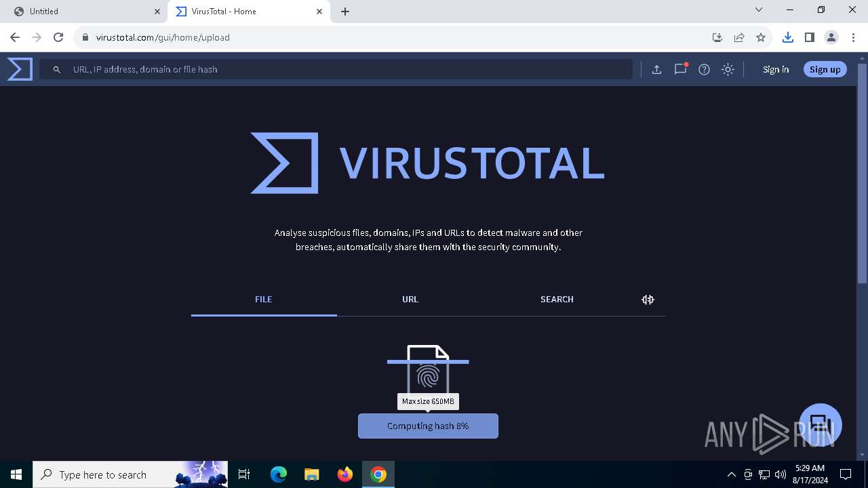Reload the page with refresh icon
868x488 pixels.
[x=58, y=37]
